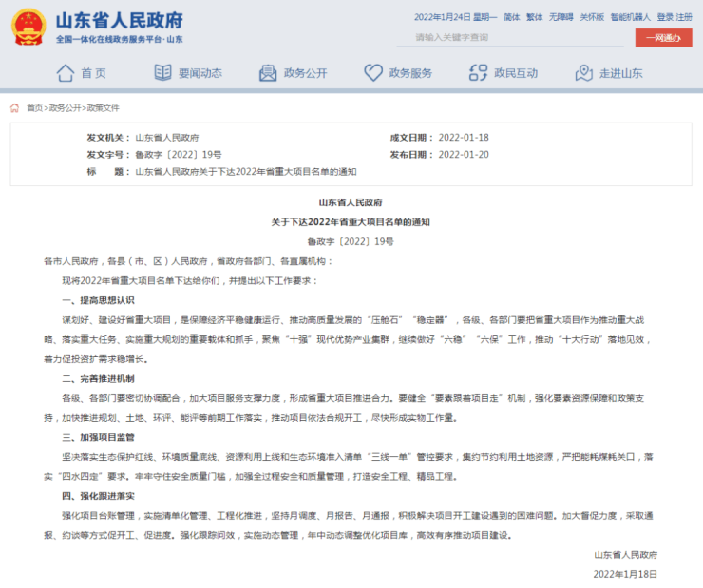Click the news book icon beside 要闻动态

161,73
